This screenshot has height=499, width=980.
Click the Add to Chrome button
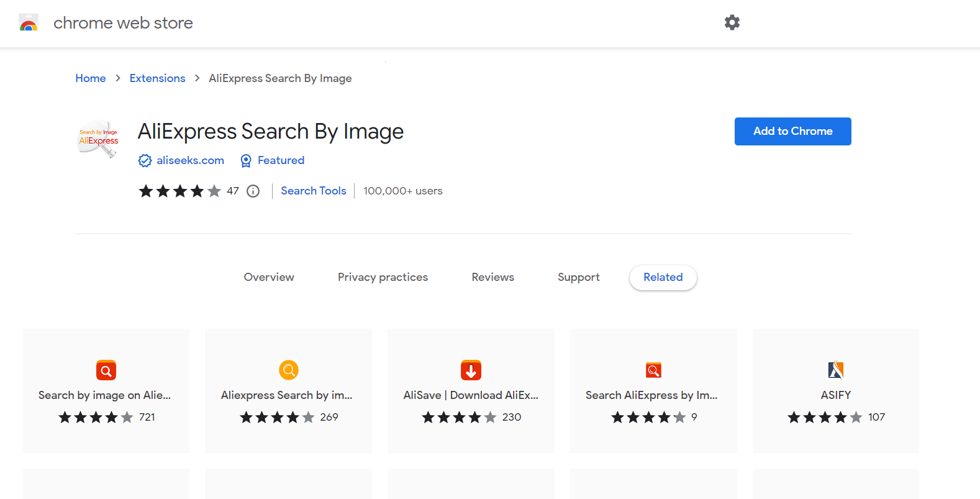point(793,131)
